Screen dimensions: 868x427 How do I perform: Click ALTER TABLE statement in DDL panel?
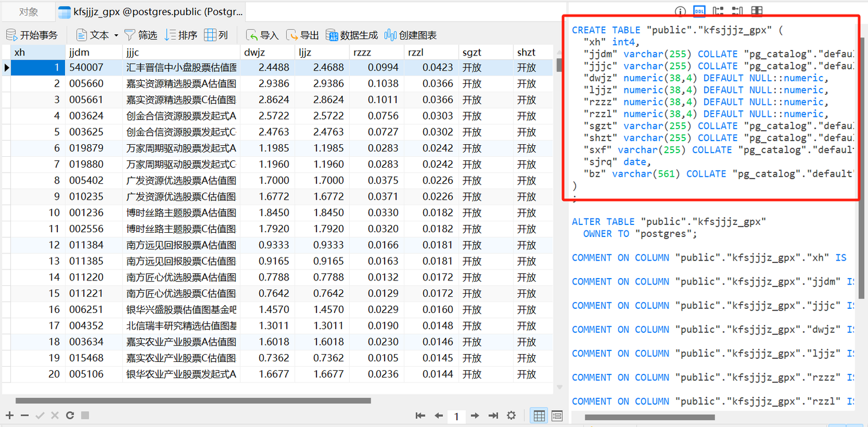[x=669, y=222]
